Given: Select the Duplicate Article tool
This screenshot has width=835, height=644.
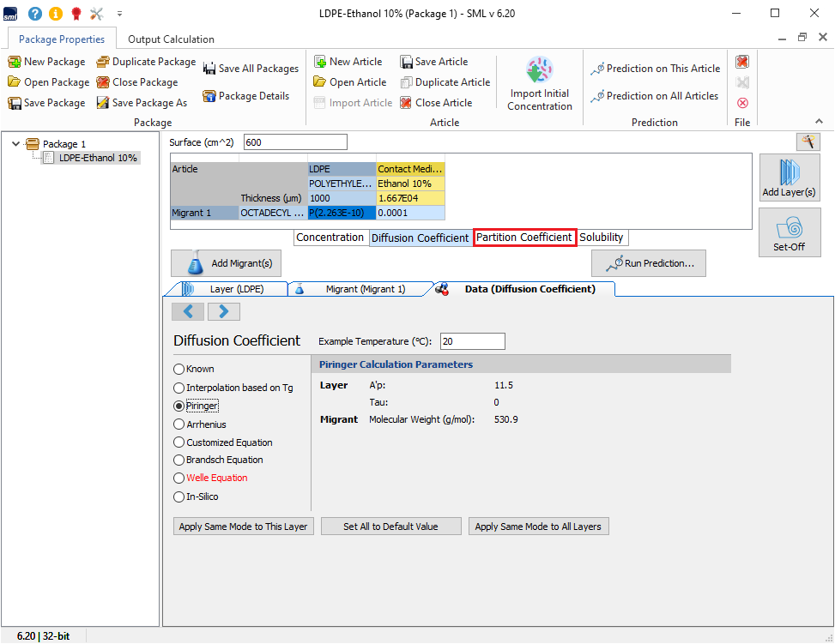Looking at the screenshot, I should coord(445,81).
